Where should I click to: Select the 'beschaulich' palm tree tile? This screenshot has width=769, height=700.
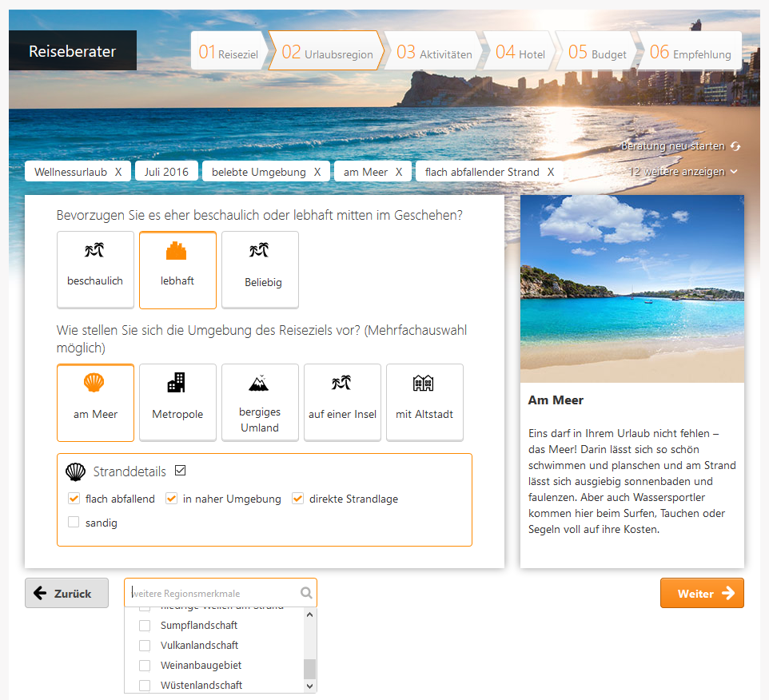(x=95, y=269)
